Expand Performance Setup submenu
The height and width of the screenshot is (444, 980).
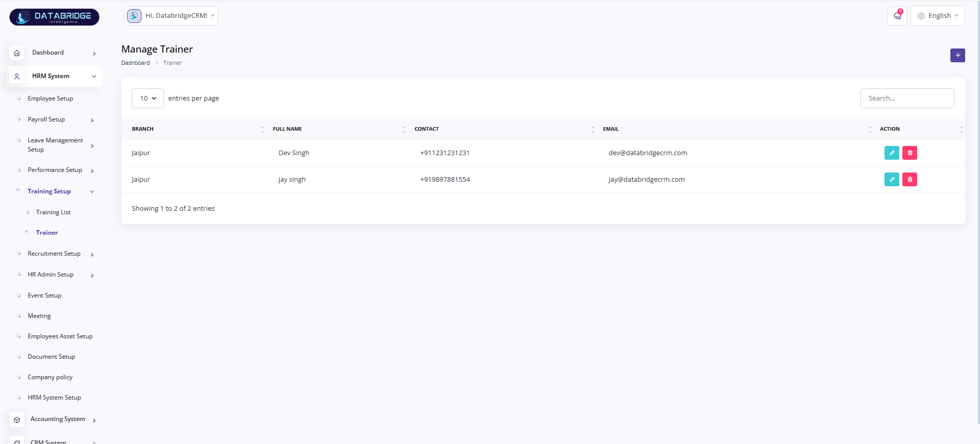pos(92,170)
